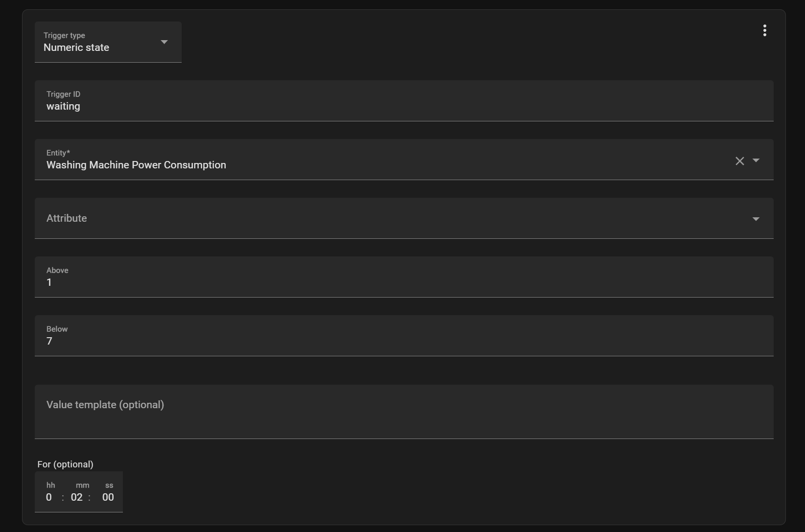The width and height of the screenshot is (805, 532).
Task: Click the Above value field
Action: (x=404, y=277)
